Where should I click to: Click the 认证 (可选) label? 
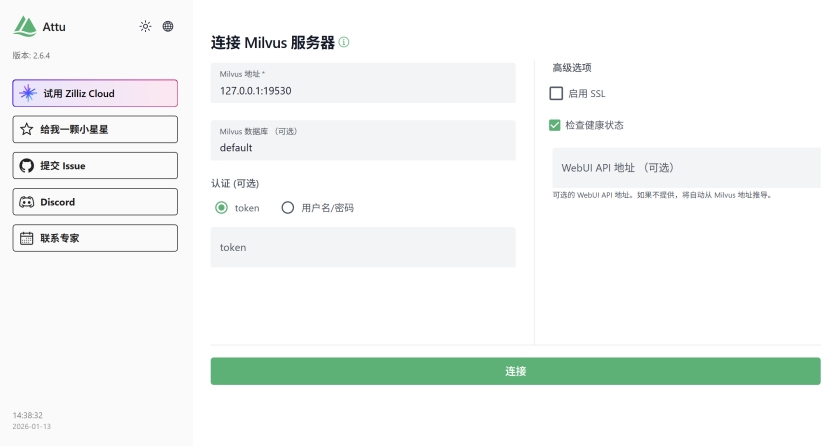pyautogui.click(x=235, y=184)
